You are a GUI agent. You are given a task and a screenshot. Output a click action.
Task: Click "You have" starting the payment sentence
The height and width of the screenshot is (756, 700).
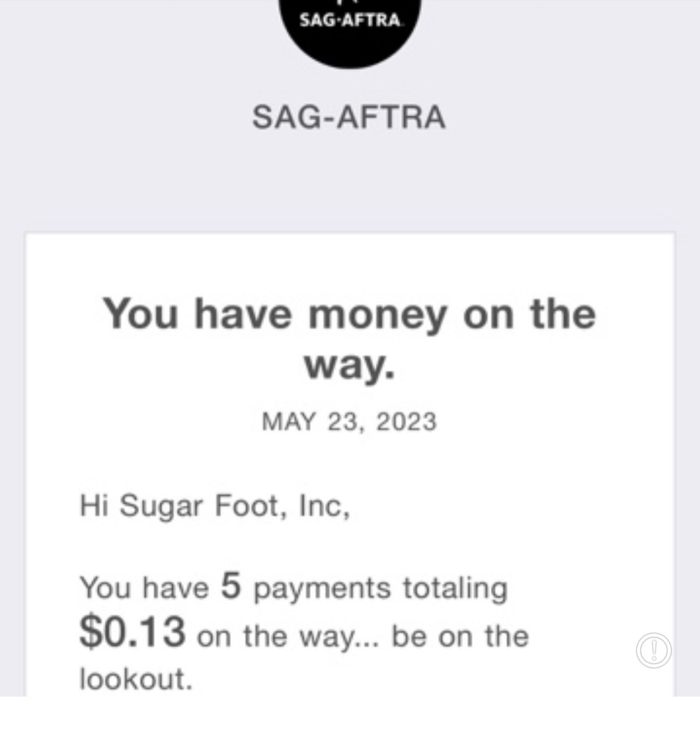point(144,588)
